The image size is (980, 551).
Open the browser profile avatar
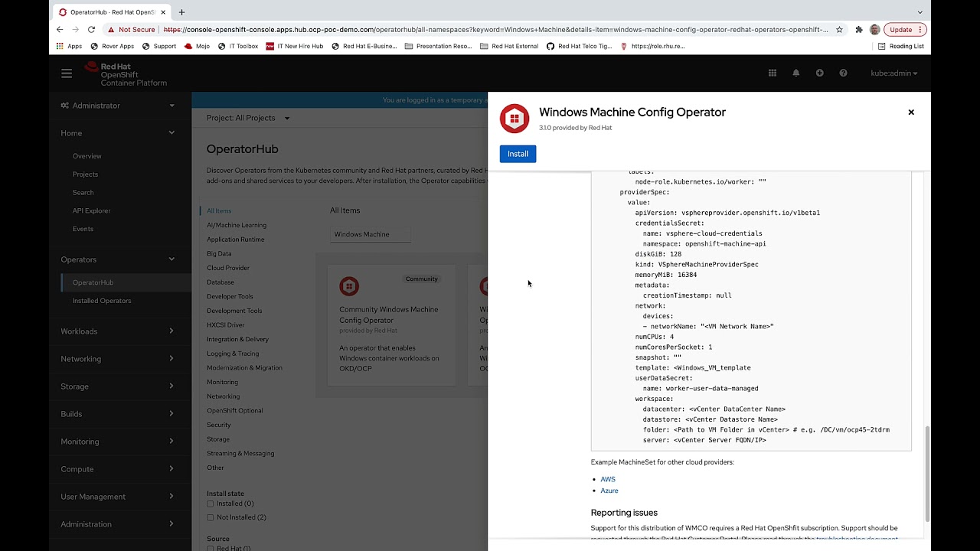click(x=874, y=29)
